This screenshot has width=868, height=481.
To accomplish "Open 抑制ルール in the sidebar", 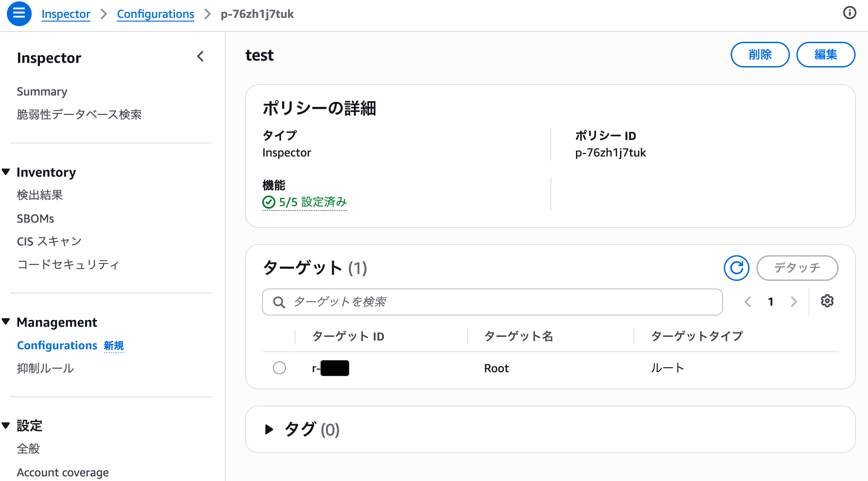I will point(45,368).
